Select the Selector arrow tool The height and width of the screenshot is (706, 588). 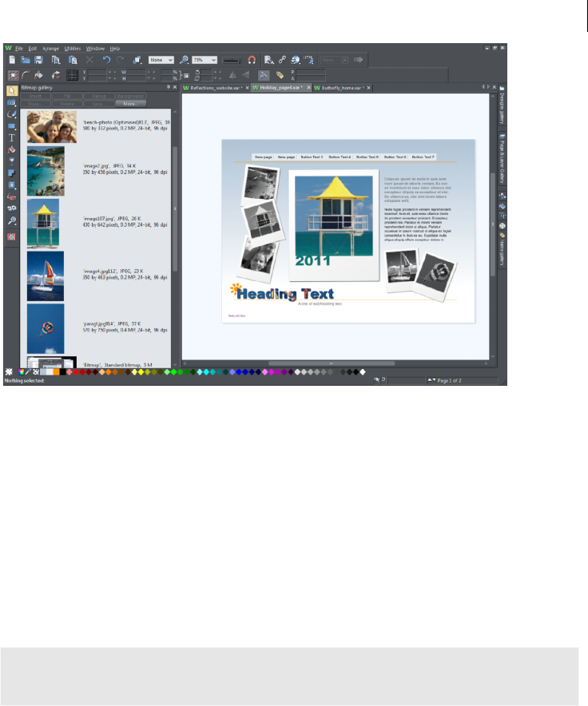(x=12, y=90)
